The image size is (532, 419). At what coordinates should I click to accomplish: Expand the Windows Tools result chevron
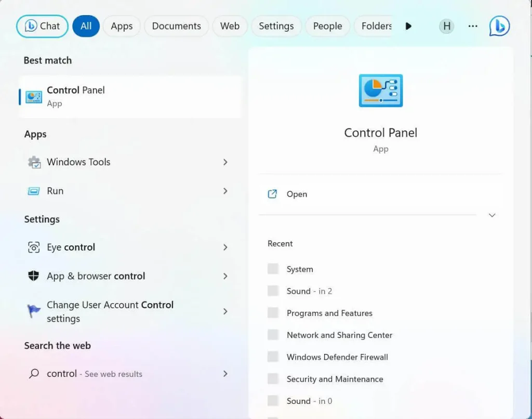pos(225,162)
